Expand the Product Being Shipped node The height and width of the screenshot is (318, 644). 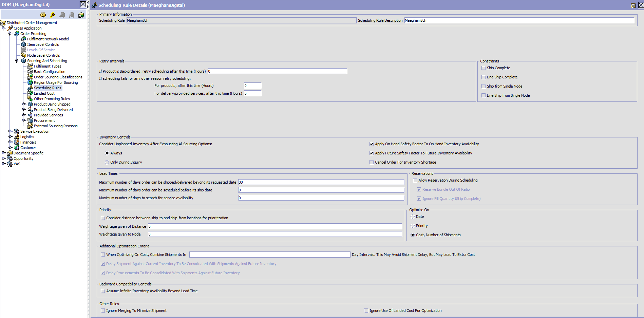[24, 104]
